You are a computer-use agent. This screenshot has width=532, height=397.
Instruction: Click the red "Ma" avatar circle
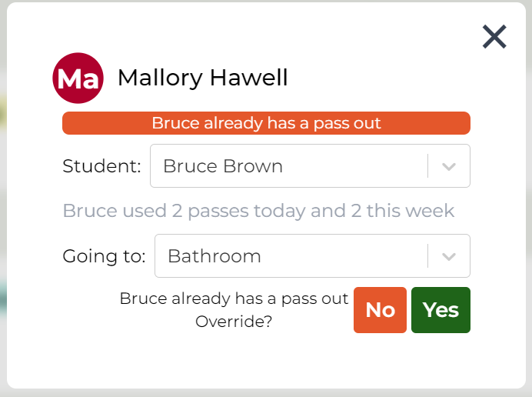point(78,78)
